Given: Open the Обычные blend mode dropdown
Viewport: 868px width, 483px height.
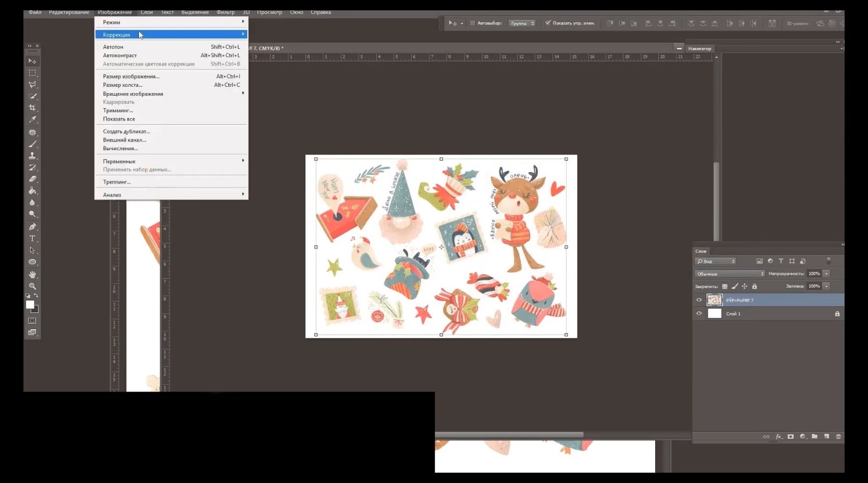Looking at the screenshot, I should pos(730,274).
